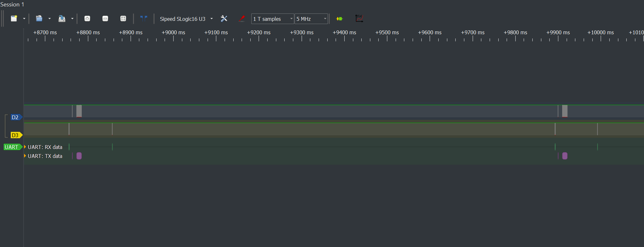Expand the Open file dropdown arrow

(x=49, y=19)
